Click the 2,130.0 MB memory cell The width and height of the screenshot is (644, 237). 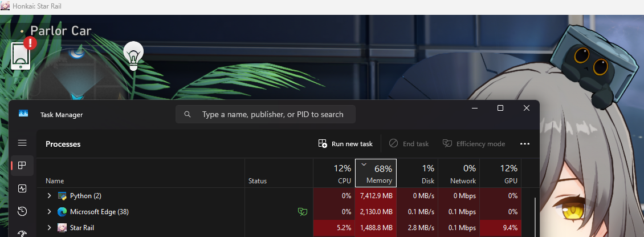pyautogui.click(x=376, y=212)
